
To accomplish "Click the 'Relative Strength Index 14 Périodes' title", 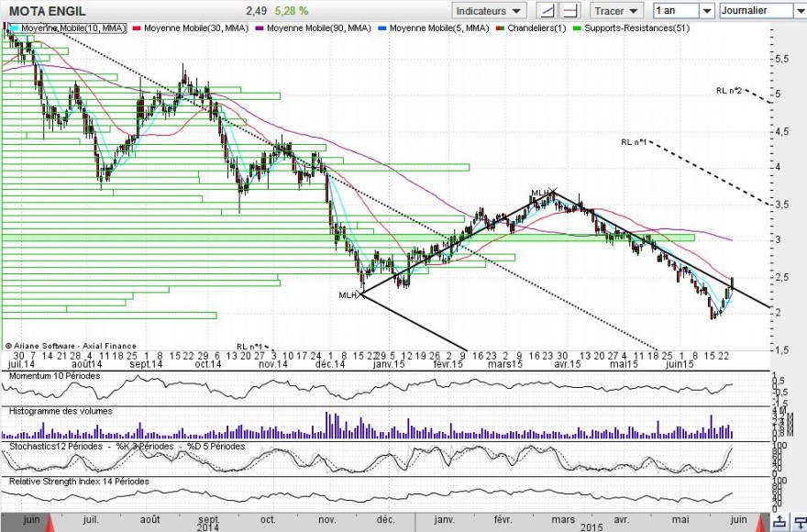I will click(79, 481).
